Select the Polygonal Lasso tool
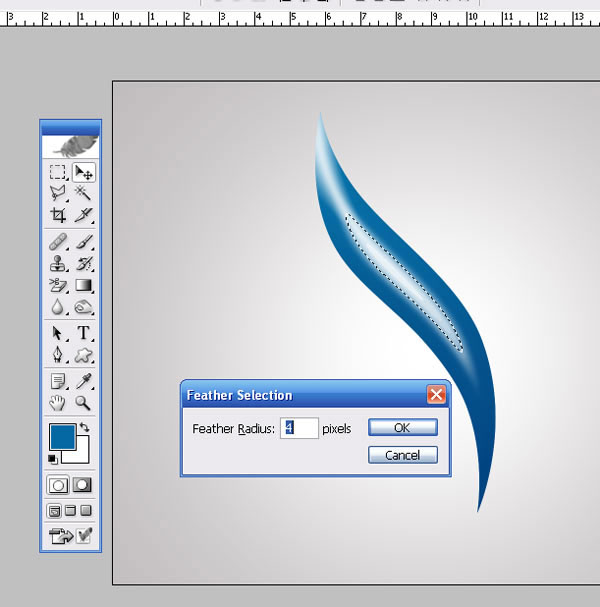This screenshot has height=607, width=600. point(58,193)
